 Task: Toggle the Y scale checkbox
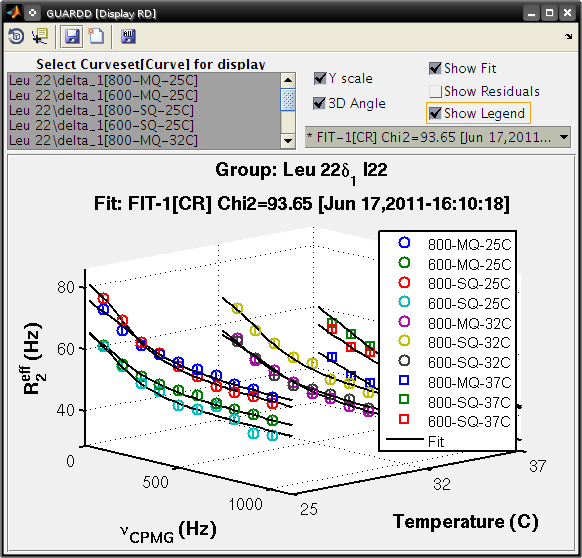click(320, 78)
